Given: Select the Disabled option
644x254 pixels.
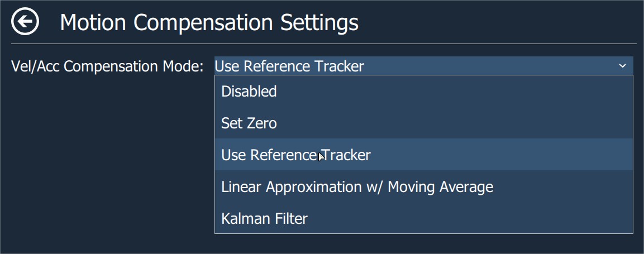Looking at the screenshot, I should (x=249, y=92).
